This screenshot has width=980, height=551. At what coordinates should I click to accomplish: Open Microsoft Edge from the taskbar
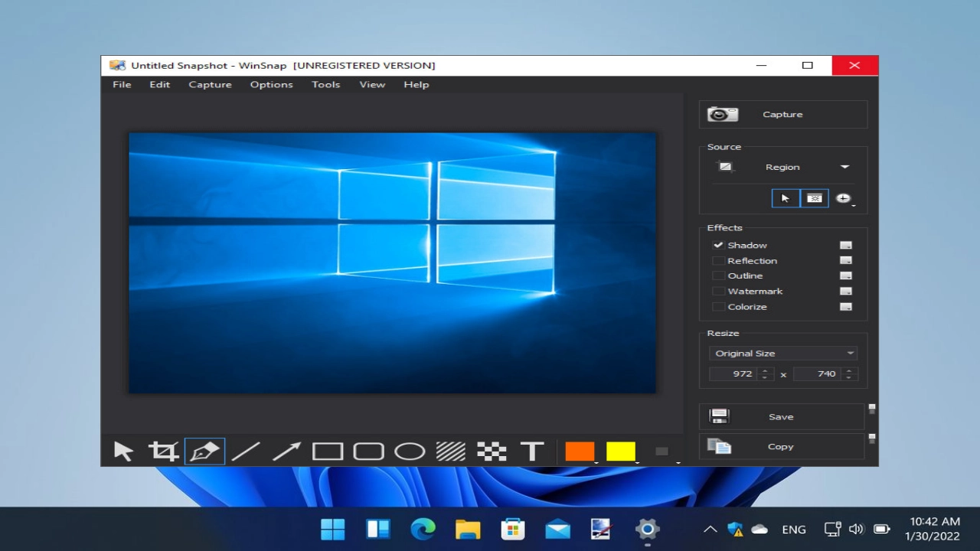pyautogui.click(x=423, y=529)
